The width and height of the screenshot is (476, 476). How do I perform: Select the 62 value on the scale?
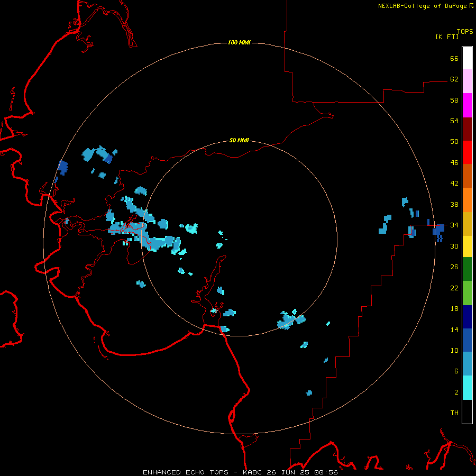pyautogui.click(x=454, y=79)
